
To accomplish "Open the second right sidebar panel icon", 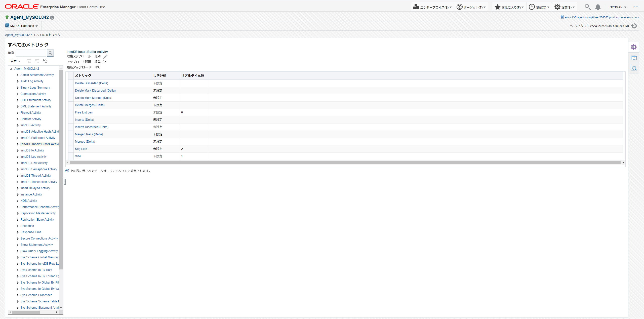I will point(634,58).
